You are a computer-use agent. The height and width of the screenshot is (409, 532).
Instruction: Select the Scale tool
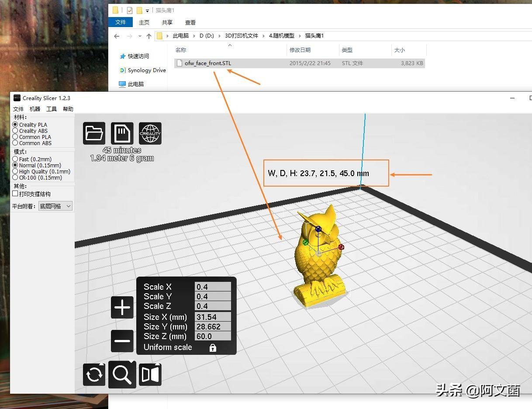tap(122, 374)
